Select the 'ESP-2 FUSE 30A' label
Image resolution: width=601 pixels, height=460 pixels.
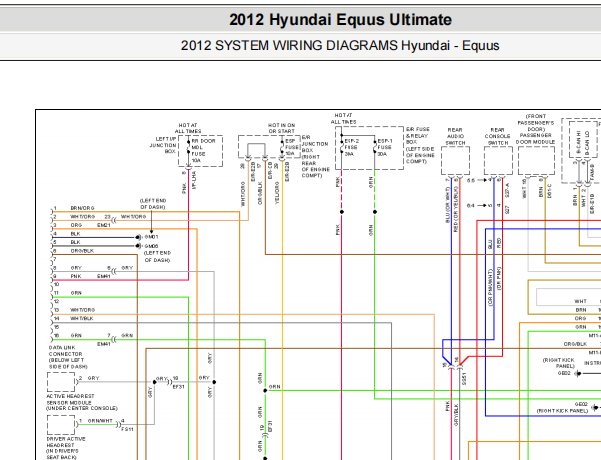pyautogui.click(x=351, y=148)
